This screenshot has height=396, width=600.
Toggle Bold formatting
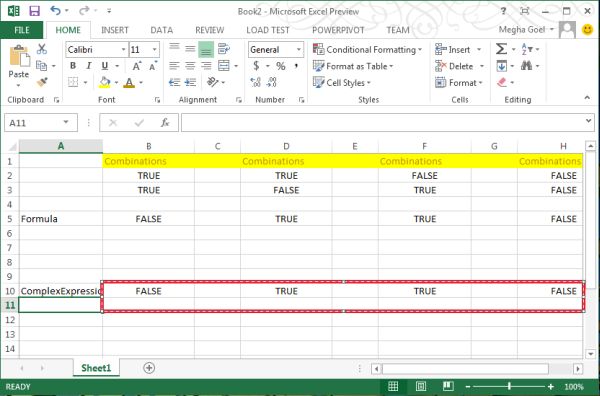73,66
